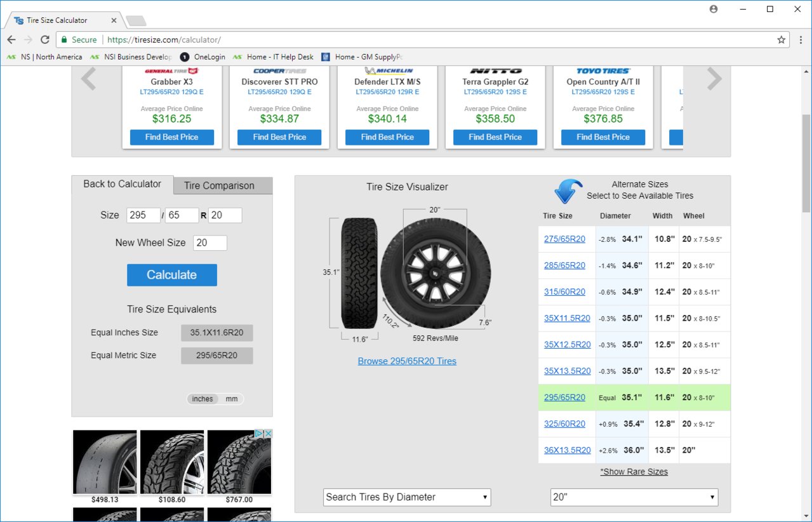Open the 275/65R20 alternate size link

(564, 239)
